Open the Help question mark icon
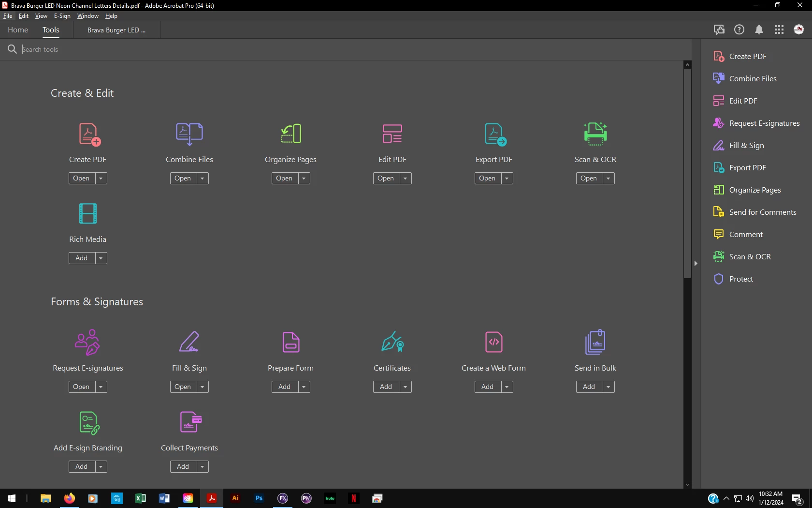Image resolution: width=812 pixels, height=508 pixels. pos(739,30)
